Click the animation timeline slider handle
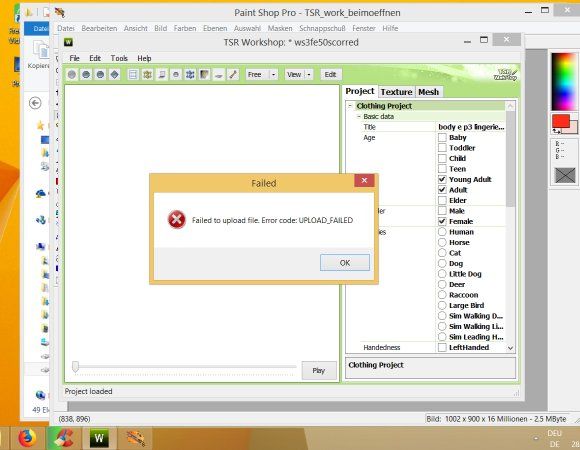Image resolution: width=580 pixels, height=450 pixels. 75,366
